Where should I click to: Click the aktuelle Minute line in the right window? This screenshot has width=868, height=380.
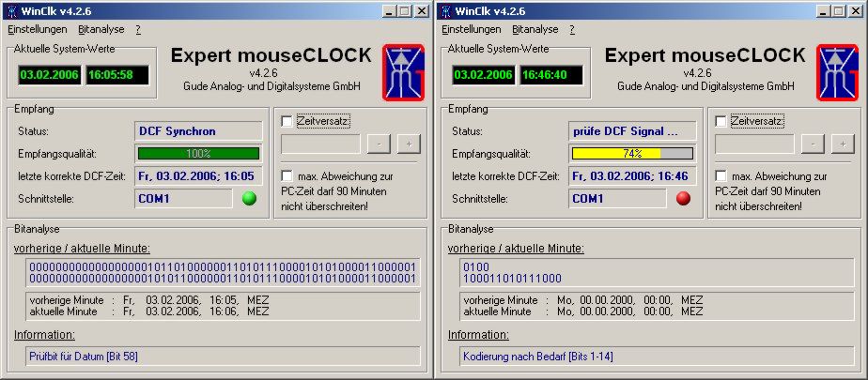coord(583,312)
